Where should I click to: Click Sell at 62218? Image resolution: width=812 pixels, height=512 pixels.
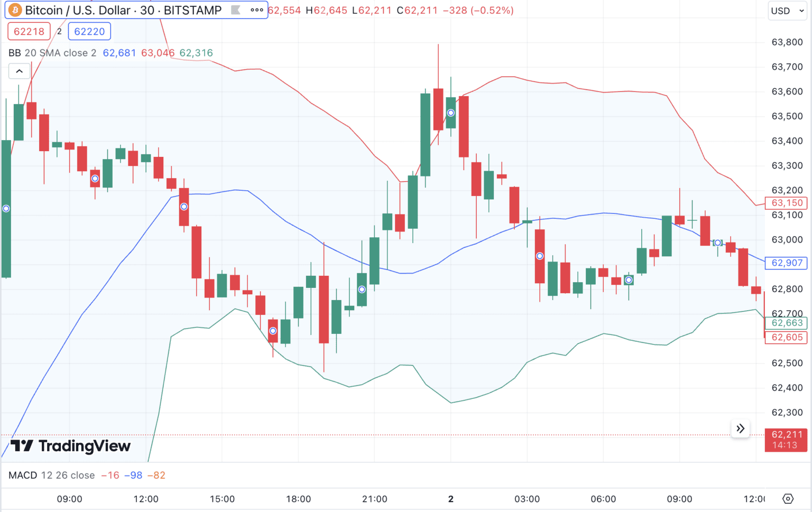coord(29,31)
